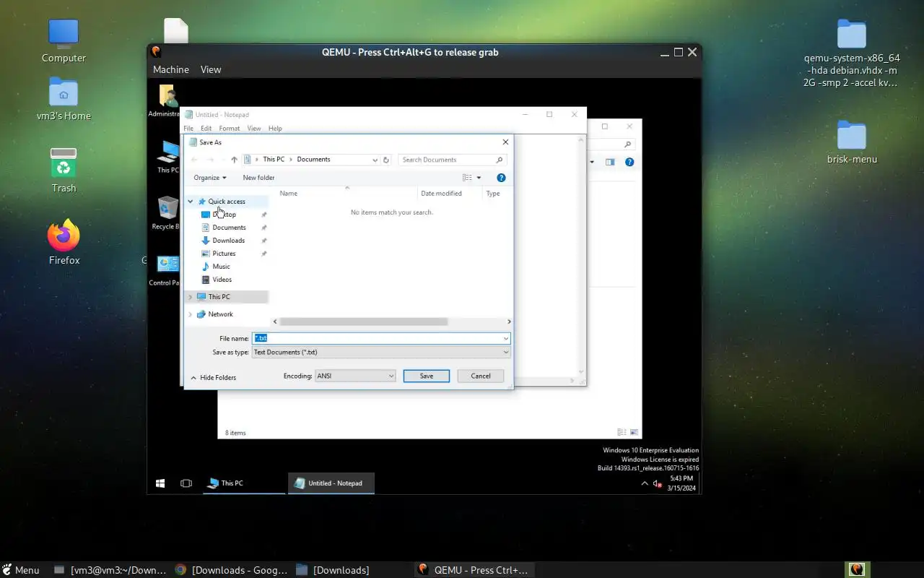
Task: Open the File name dropdown list
Action: [x=506, y=338]
